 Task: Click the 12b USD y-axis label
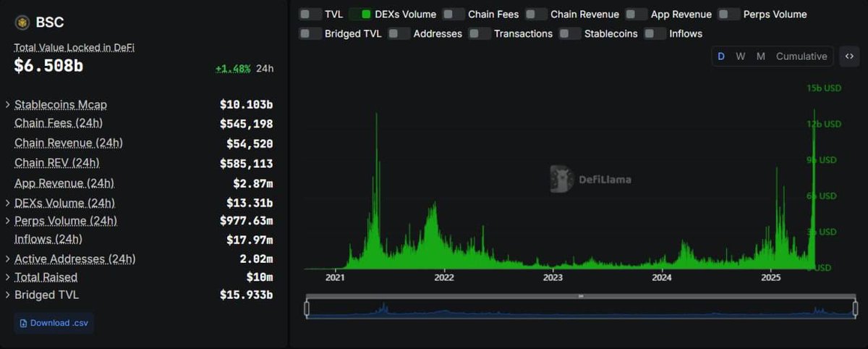tap(824, 124)
